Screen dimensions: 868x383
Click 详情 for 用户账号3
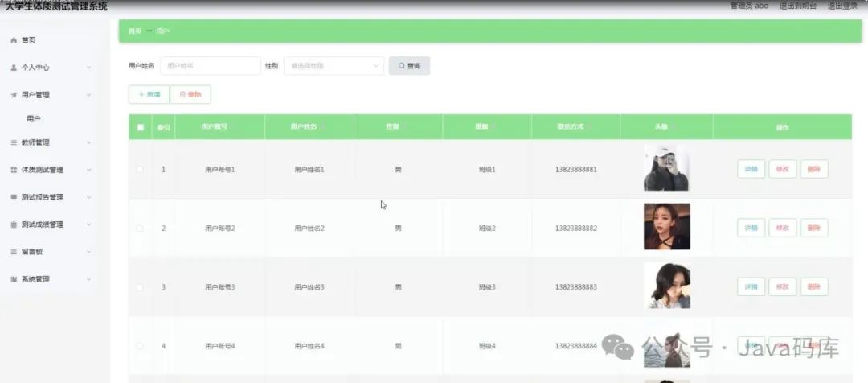tap(751, 286)
